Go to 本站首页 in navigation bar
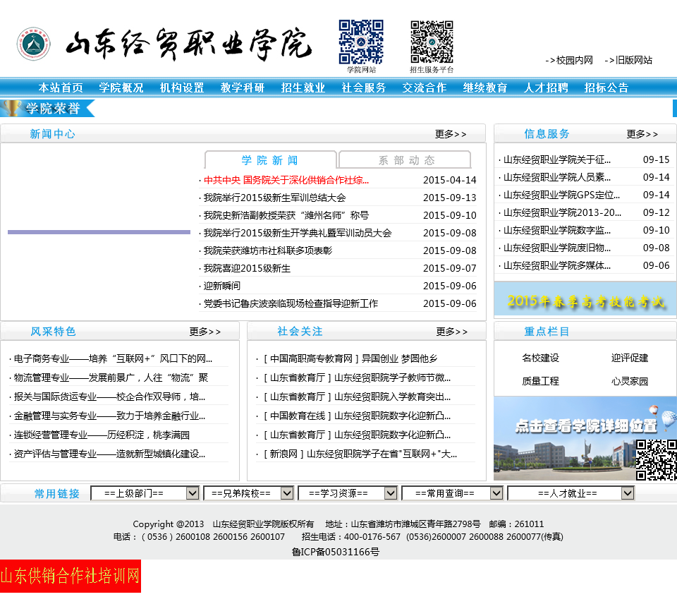The height and width of the screenshot is (616, 677). pos(61,87)
